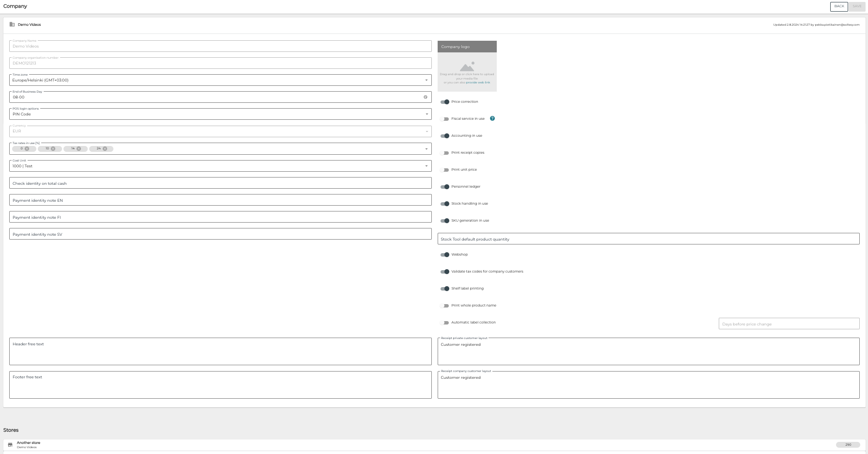The height and width of the screenshot is (454, 868).
Task: Click the store icon next to Another store
Action: point(10,445)
